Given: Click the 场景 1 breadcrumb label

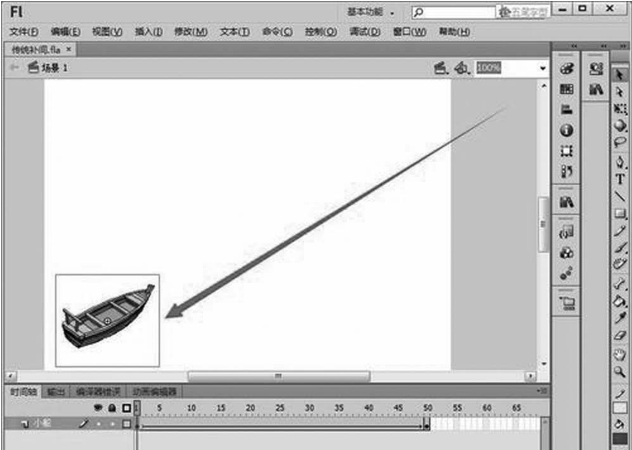Looking at the screenshot, I should (x=54, y=68).
